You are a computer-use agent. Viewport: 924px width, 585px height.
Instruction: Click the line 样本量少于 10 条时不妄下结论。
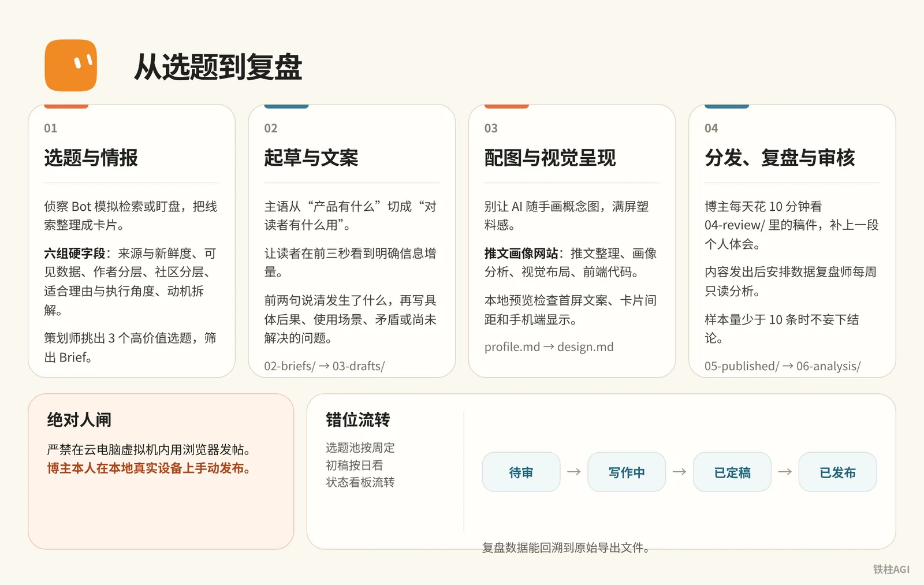pos(782,329)
